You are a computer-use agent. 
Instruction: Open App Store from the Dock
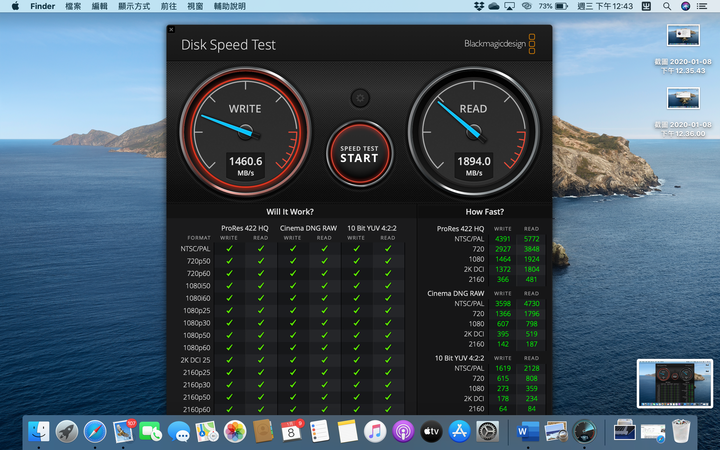459,431
